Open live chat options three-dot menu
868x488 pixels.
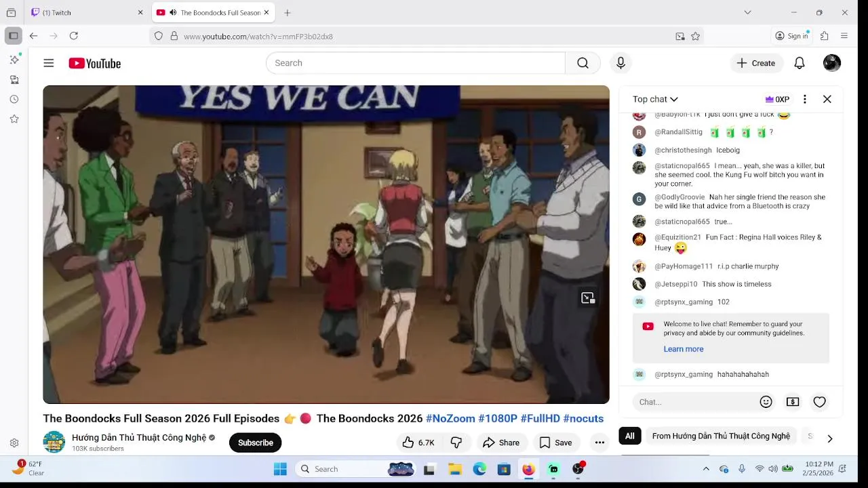805,99
